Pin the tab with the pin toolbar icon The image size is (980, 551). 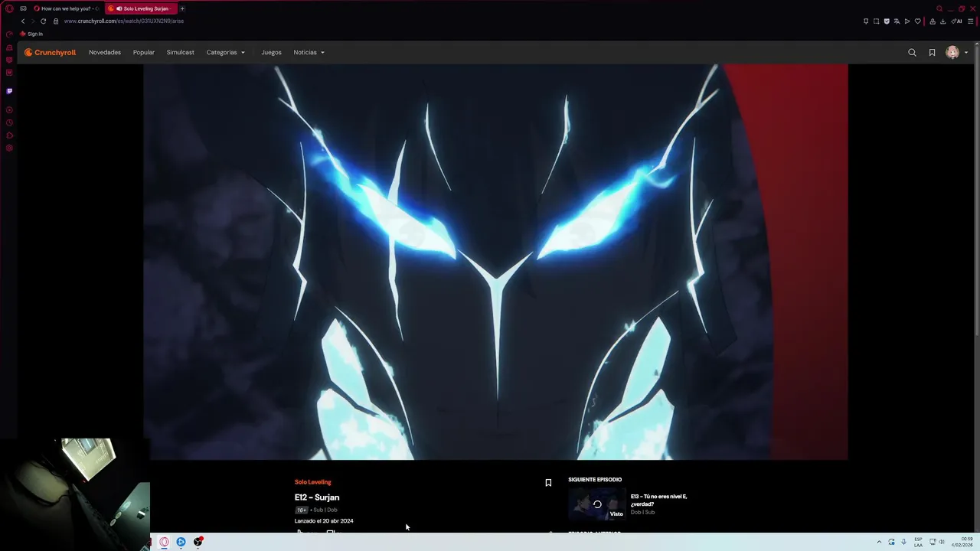coord(866,21)
